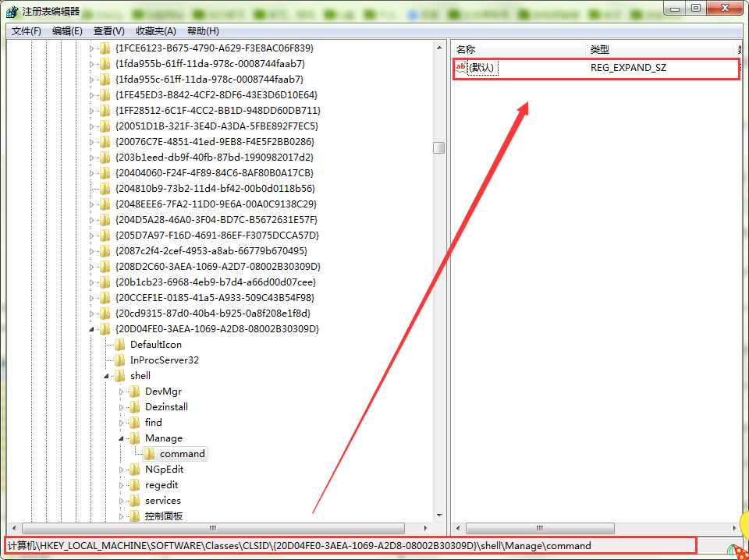Click the regedit folder icon

pos(135,484)
